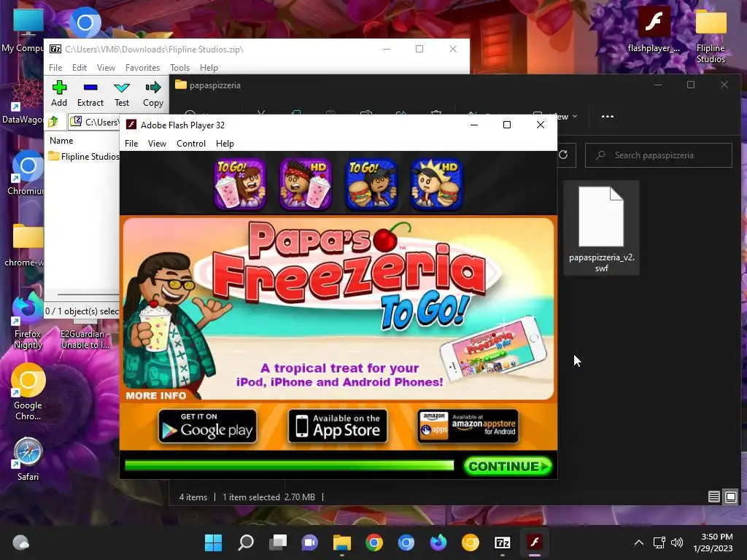Click the Name column header in 7-Zip

(x=61, y=141)
